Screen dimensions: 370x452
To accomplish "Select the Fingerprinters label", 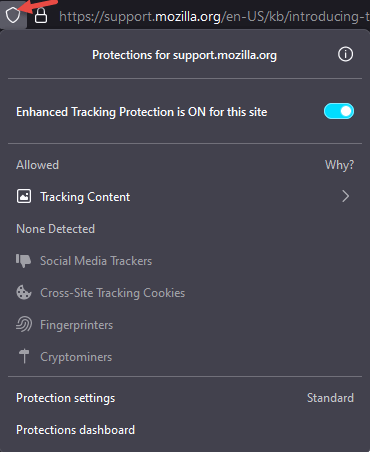I will click(x=77, y=325).
